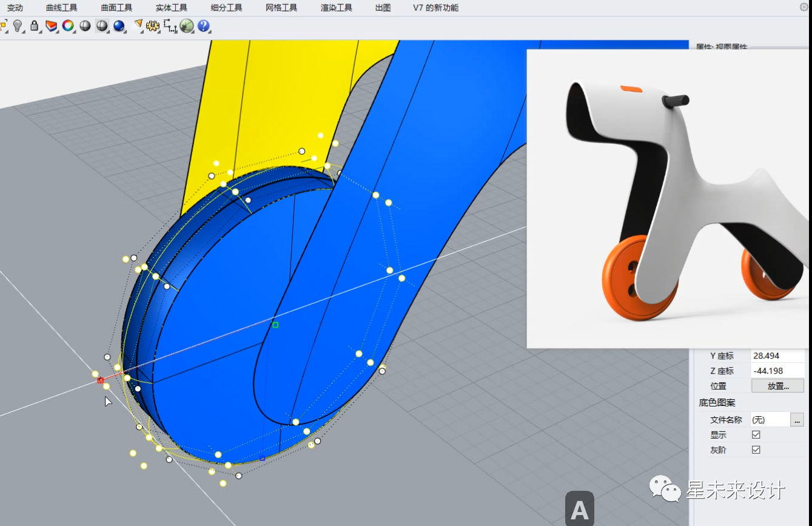Switch to the 曲线工具 tab
The image size is (812, 526).
[62, 8]
